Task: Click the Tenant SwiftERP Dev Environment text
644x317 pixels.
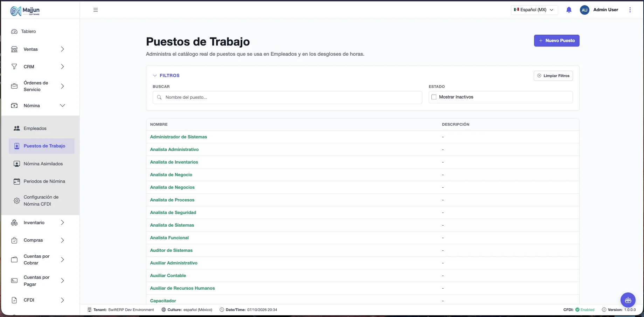Action: pyautogui.click(x=121, y=310)
